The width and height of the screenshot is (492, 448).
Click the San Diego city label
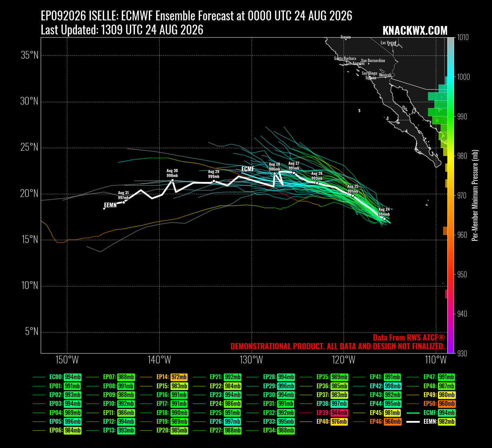click(370, 73)
